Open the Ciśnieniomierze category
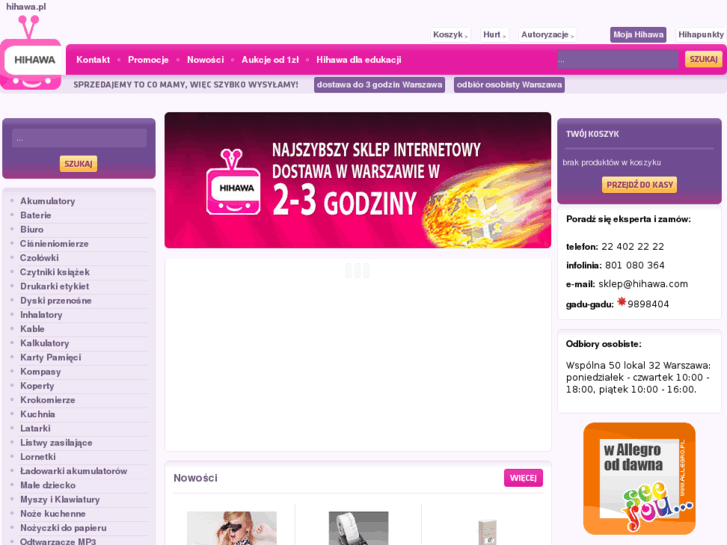Image resolution: width=727 pixels, height=545 pixels. [x=54, y=244]
